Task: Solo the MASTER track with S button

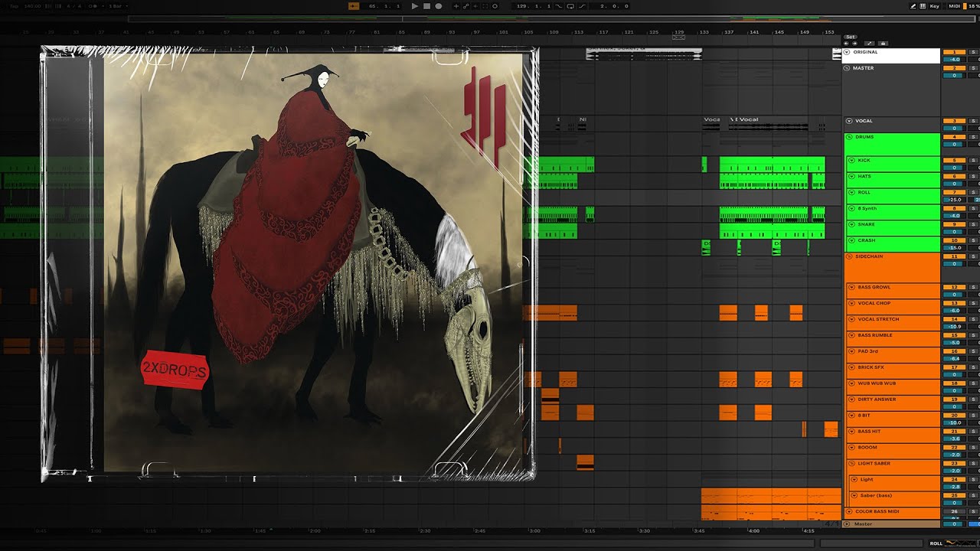Action: (973, 68)
